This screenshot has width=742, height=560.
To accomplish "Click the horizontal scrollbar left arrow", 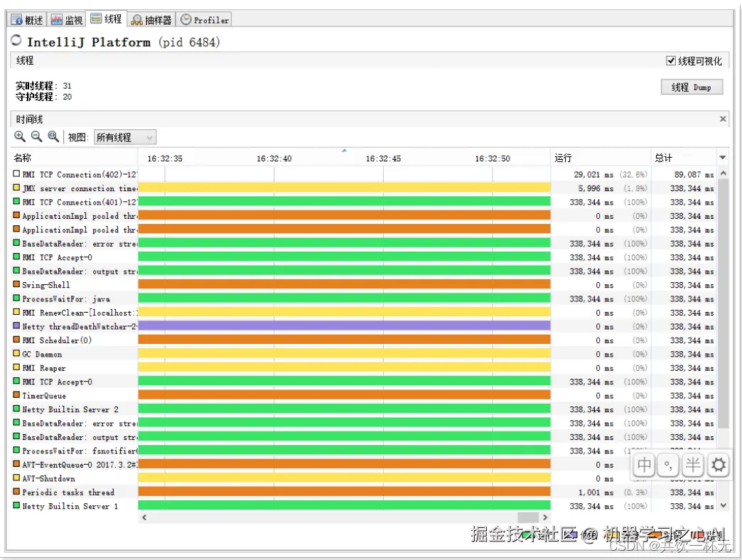I will tap(144, 517).
